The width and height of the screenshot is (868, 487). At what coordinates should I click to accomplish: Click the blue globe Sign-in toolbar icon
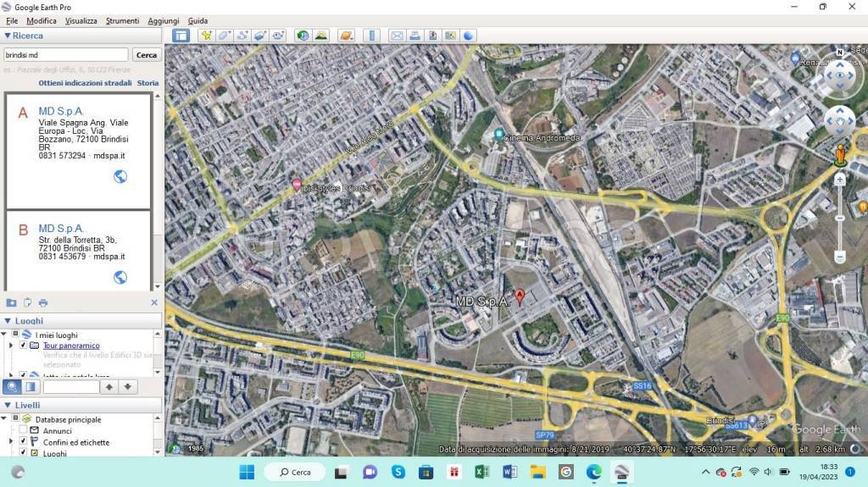pos(468,36)
